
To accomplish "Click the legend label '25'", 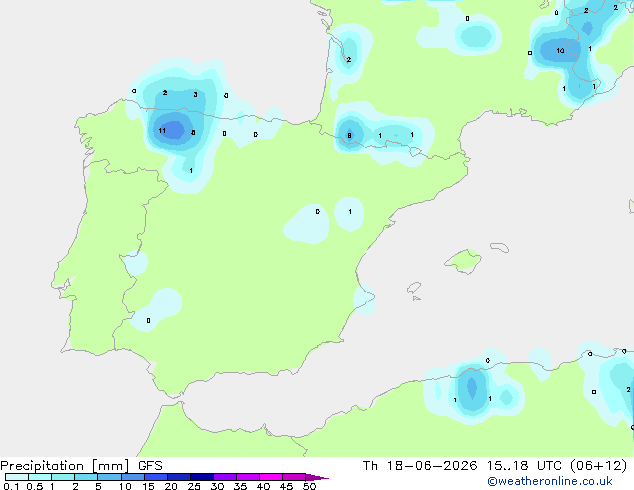I will [194, 486].
